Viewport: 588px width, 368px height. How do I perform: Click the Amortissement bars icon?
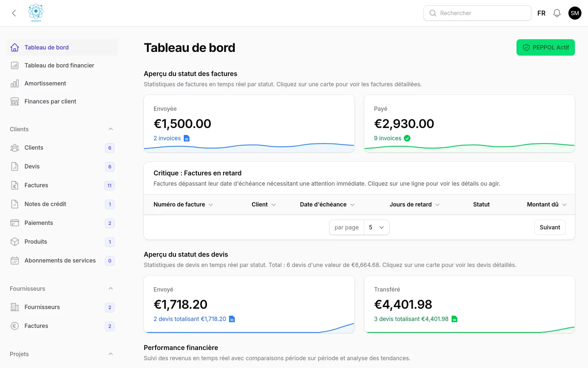point(15,83)
